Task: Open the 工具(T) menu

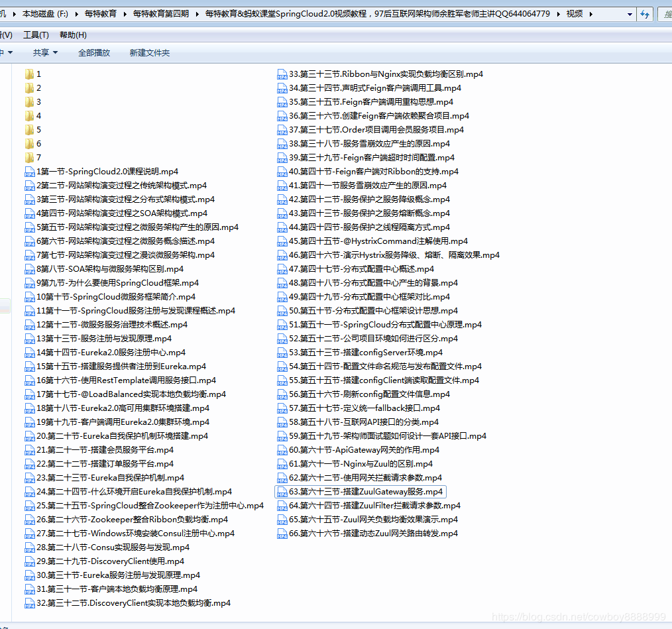Action: 36,35
